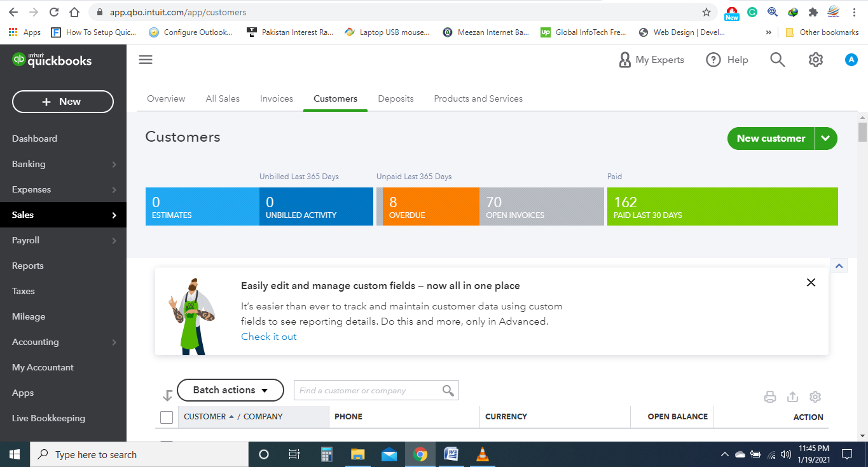
Task: Open the Windows Start menu
Action: click(x=15, y=454)
